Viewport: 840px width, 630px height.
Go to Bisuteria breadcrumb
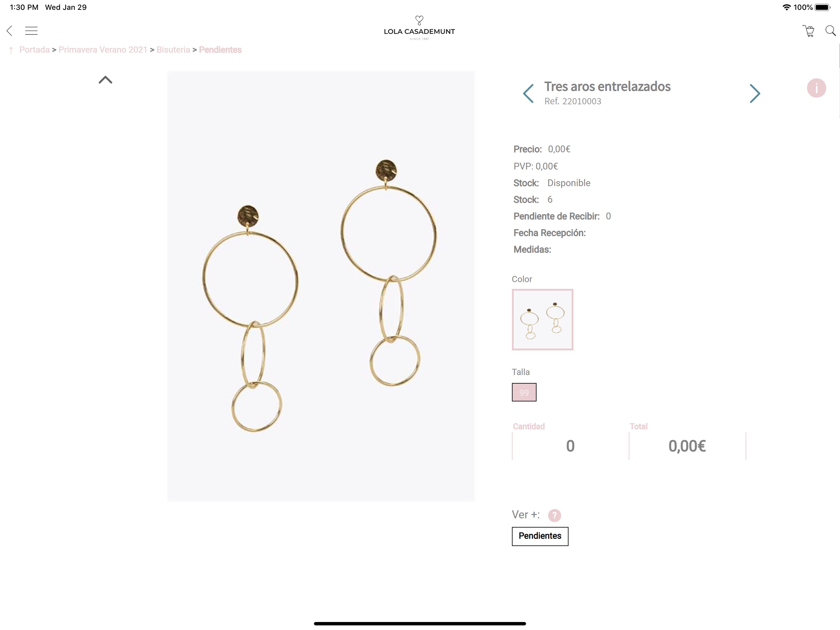(x=173, y=50)
